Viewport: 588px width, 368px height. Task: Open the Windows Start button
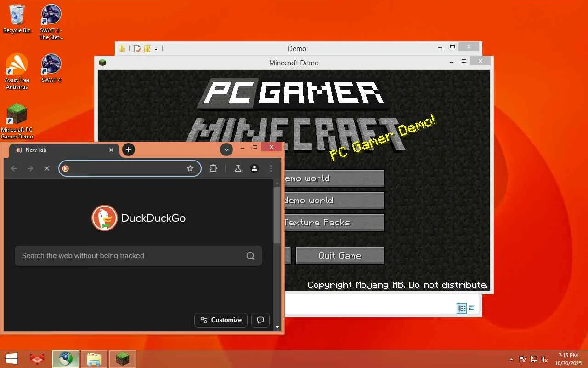[11, 359]
